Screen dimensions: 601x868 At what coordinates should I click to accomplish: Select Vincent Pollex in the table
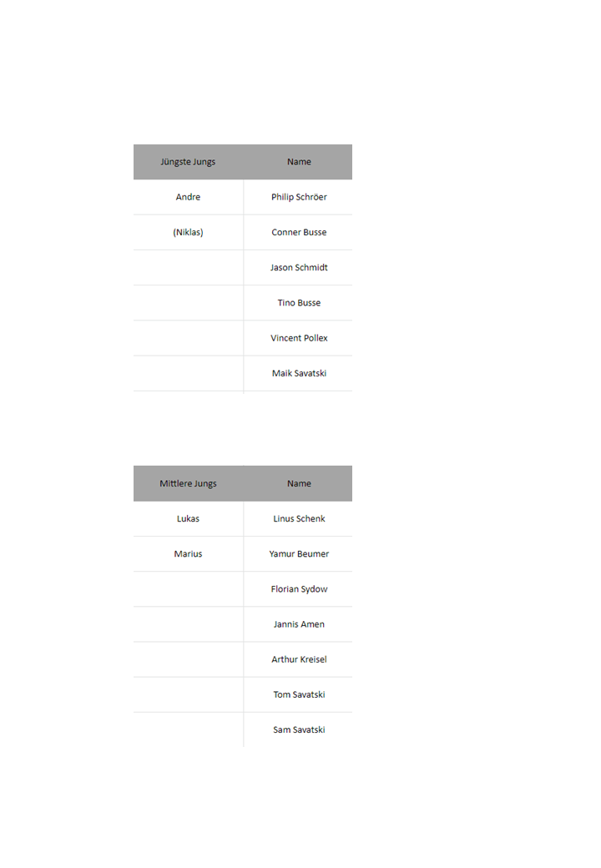(x=299, y=338)
